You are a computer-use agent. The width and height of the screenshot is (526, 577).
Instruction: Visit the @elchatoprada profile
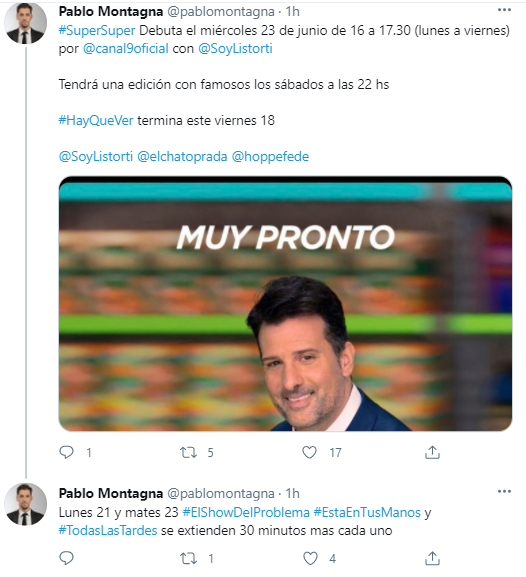coord(182,157)
